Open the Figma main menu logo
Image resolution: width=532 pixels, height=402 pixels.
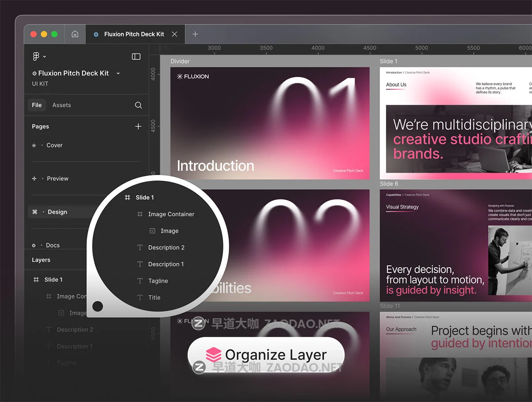click(36, 56)
